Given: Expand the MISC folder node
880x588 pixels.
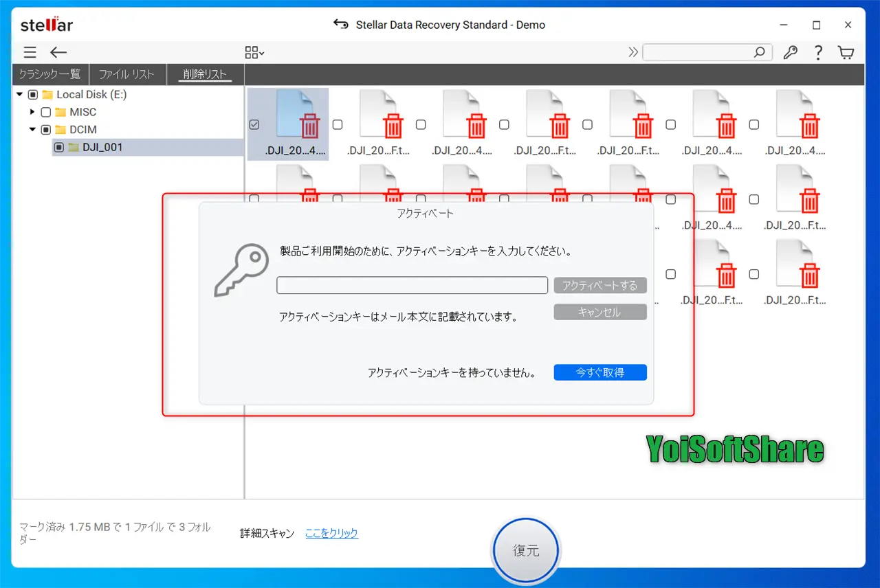Looking at the screenshot, I should pyautogui.click(x=32, y=112).
